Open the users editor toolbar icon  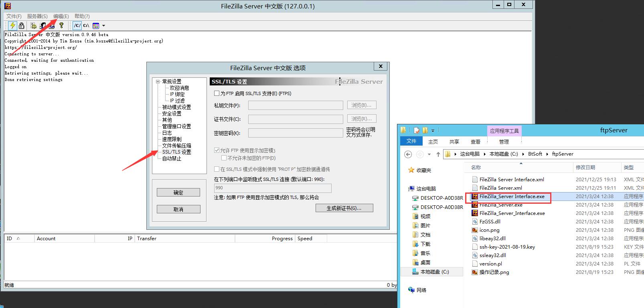tap(43, 26)
